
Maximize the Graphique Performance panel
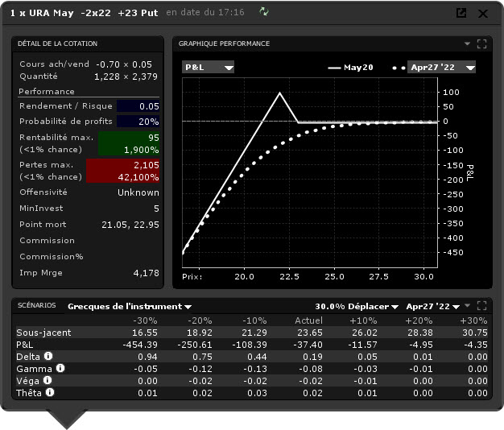(x=481, y=43)
